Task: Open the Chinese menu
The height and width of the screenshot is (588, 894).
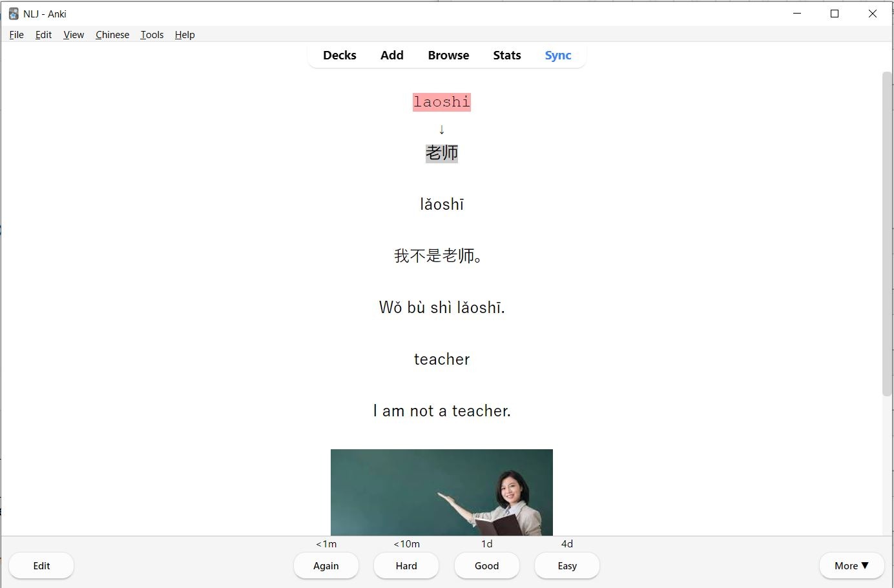Action: [112, 35]
